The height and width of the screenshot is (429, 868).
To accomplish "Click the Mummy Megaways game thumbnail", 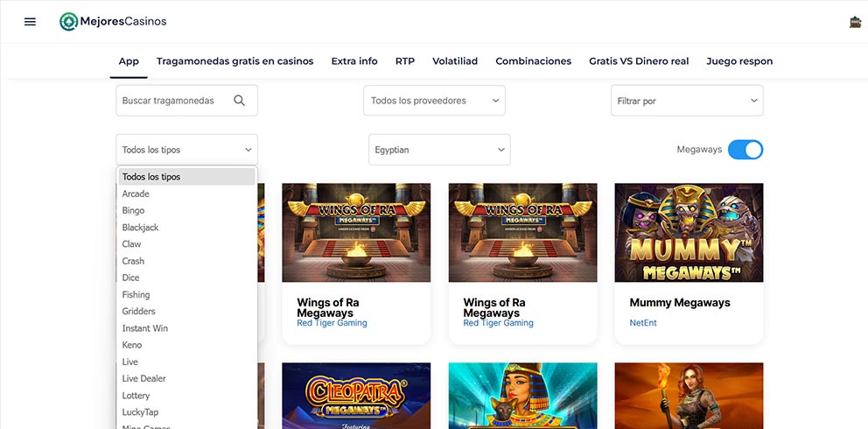I will 689,232.
